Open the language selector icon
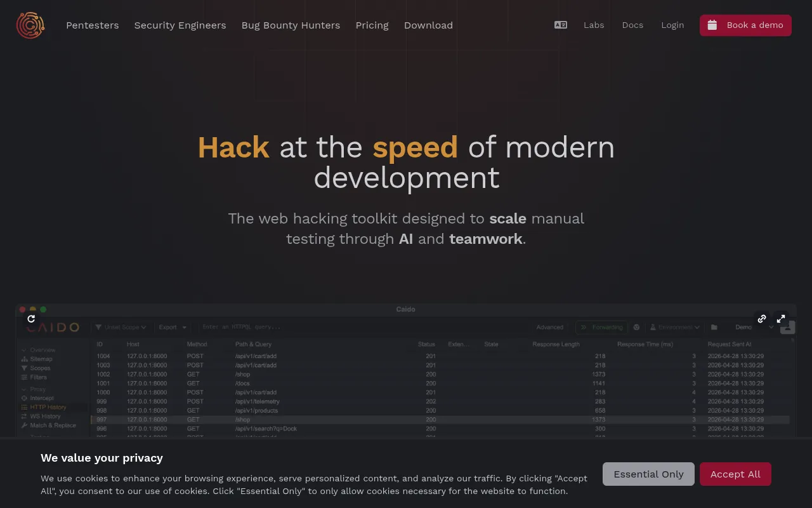This screenshot has width=812, height=508. [561, 25]
